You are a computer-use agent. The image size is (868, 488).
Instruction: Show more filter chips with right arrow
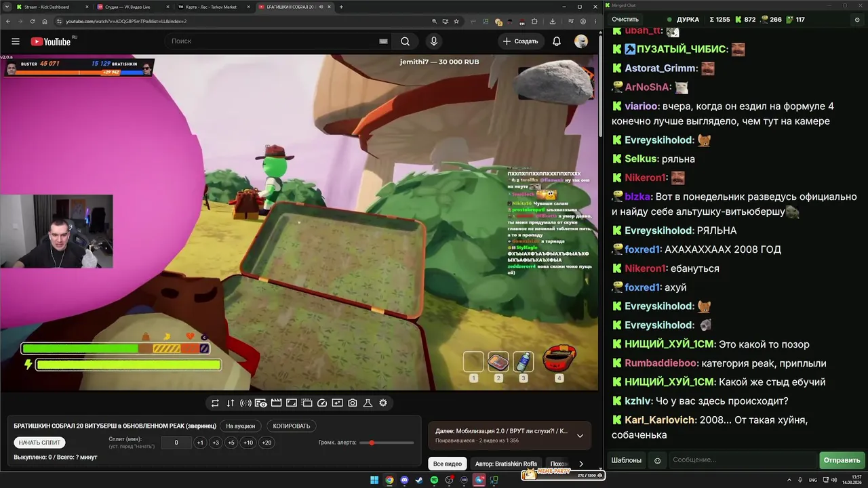pyautogui.click(x=580, y=464)
